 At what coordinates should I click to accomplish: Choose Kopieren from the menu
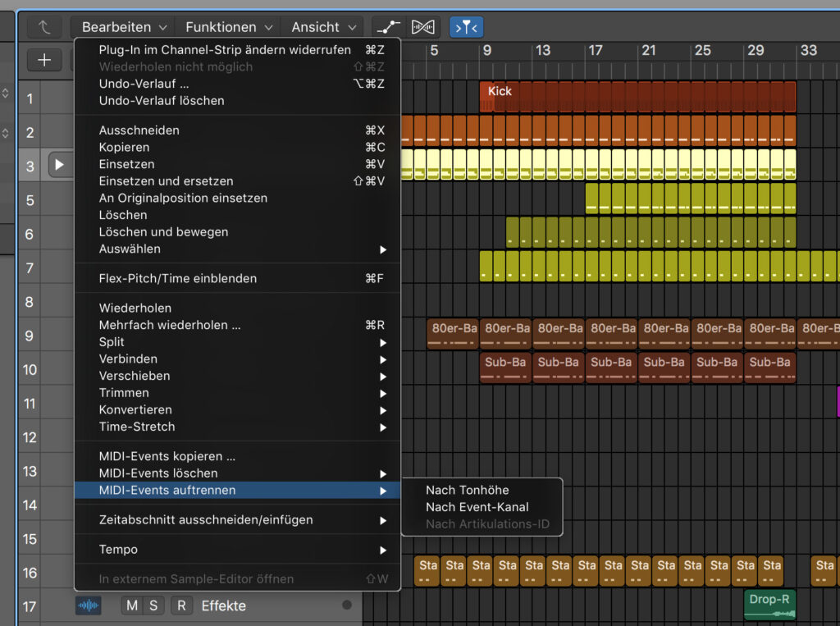tap(237, 148)
